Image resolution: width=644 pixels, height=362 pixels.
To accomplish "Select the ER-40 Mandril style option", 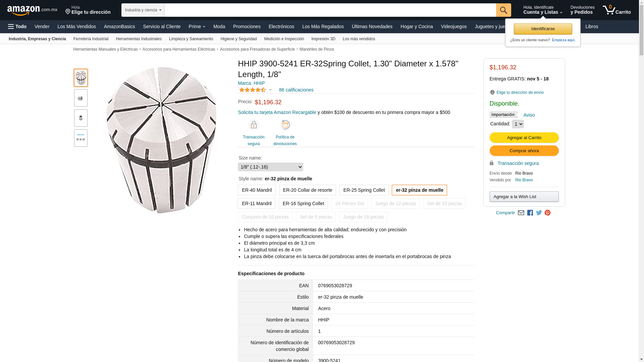I will pyautogui.click(x=257, y=190).
